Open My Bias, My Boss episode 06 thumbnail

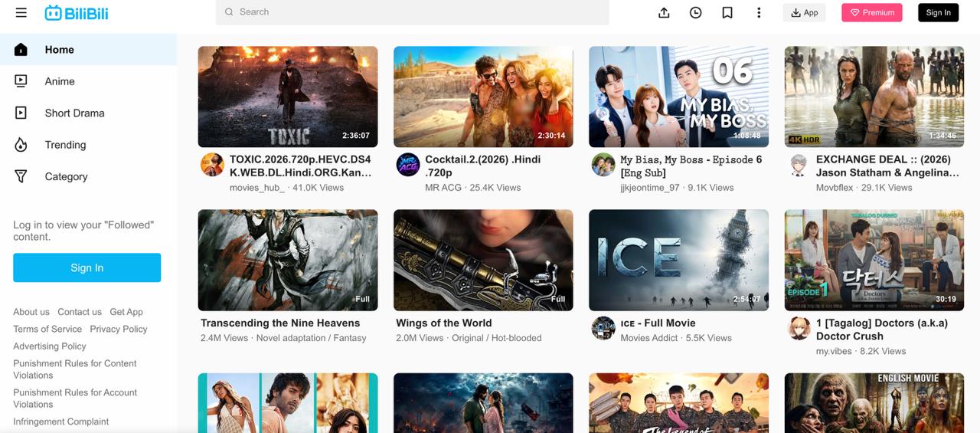[678, 97]
